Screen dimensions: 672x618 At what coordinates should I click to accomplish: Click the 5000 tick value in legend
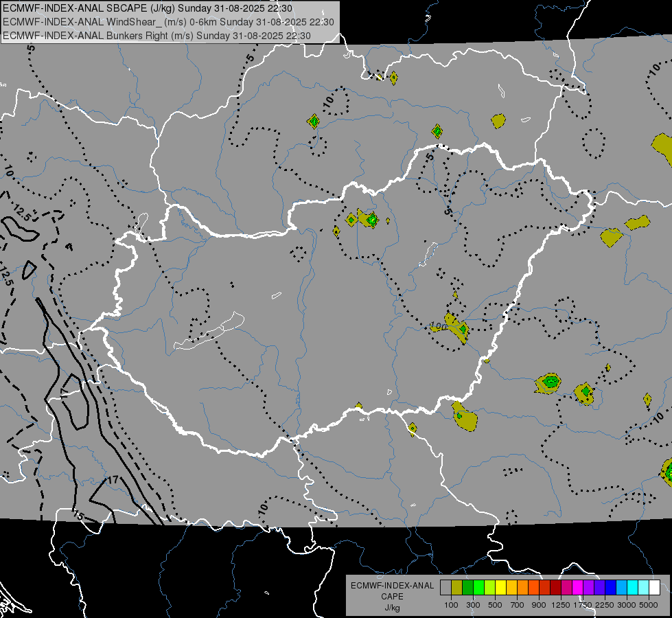(x=649, y=605)
